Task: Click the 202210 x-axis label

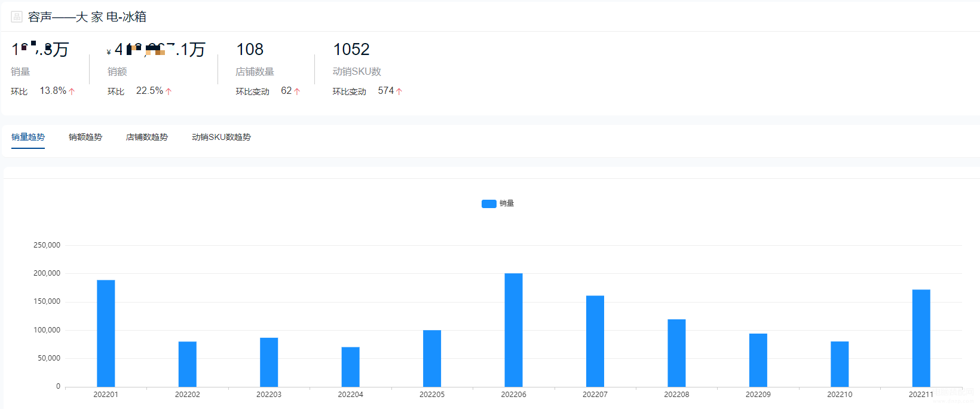Action: click(x=840, y=395)
